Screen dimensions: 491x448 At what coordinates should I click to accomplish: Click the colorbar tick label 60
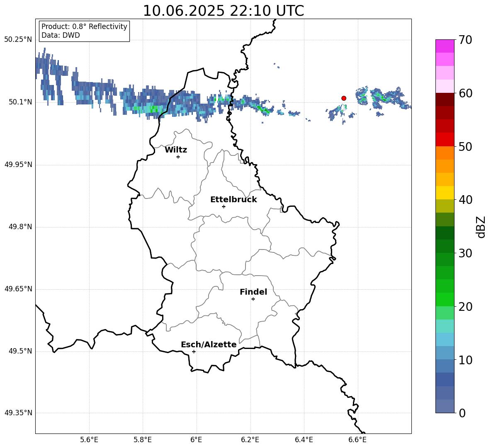click(465, 93)
